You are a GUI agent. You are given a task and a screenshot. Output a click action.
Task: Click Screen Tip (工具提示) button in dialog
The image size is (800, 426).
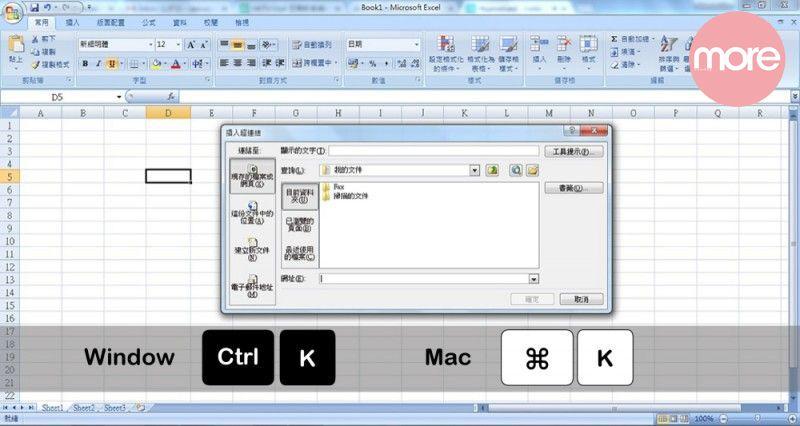pyautogui.click(x=574, y=152)
